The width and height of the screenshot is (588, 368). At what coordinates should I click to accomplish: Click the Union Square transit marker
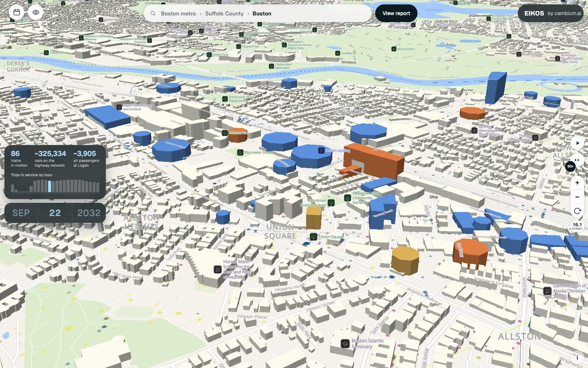pyautogui.click(x=313, y=237)
